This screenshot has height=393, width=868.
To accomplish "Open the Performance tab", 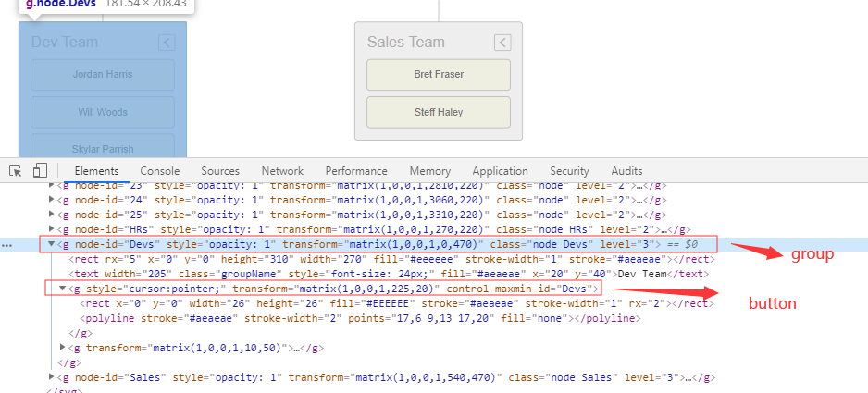I will [356, 171].
